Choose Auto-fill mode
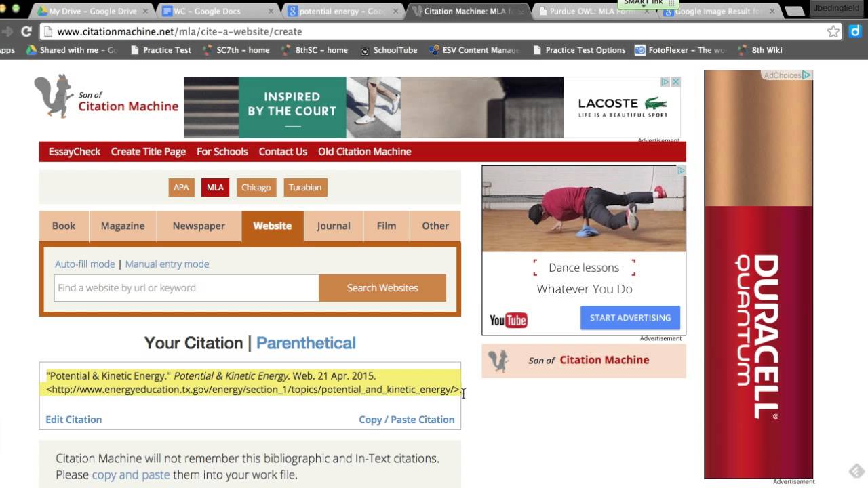 (x=85, y=264)
